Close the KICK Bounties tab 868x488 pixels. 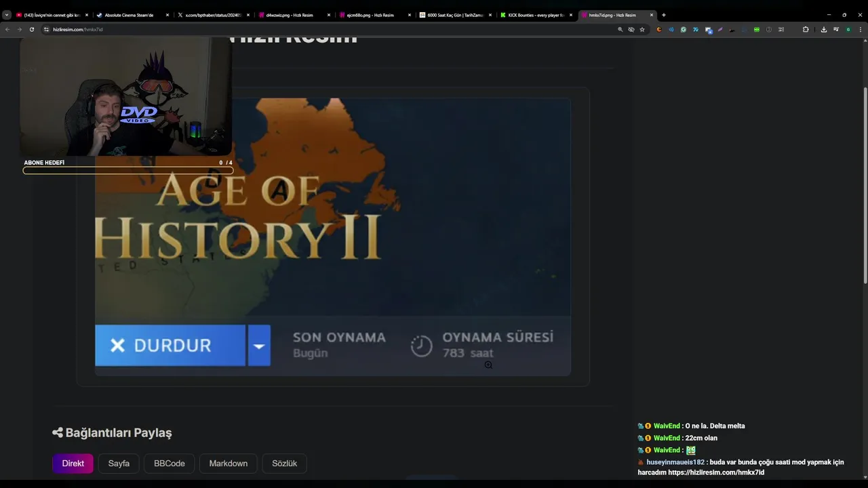click(570, 15)
